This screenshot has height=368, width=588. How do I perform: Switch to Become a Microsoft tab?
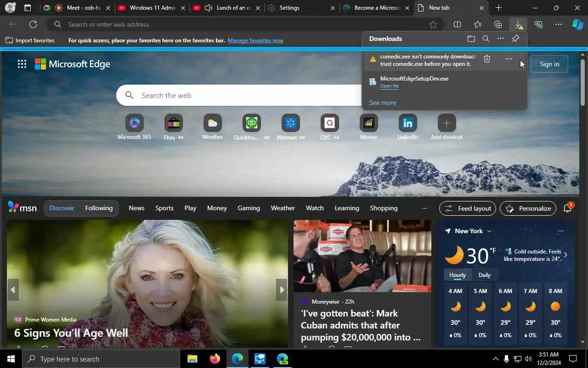point(377,8)
